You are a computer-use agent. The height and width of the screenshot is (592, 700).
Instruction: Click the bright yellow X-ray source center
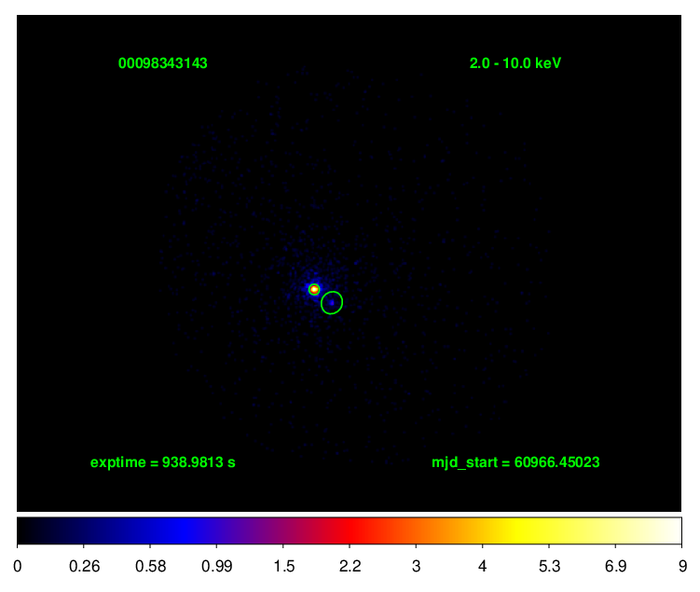(314, 289)
